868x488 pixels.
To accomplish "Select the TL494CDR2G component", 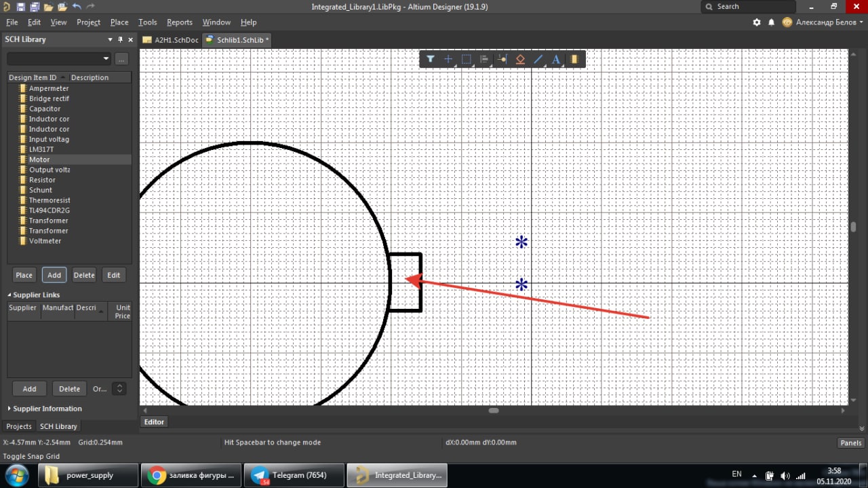I will [49, 210].
